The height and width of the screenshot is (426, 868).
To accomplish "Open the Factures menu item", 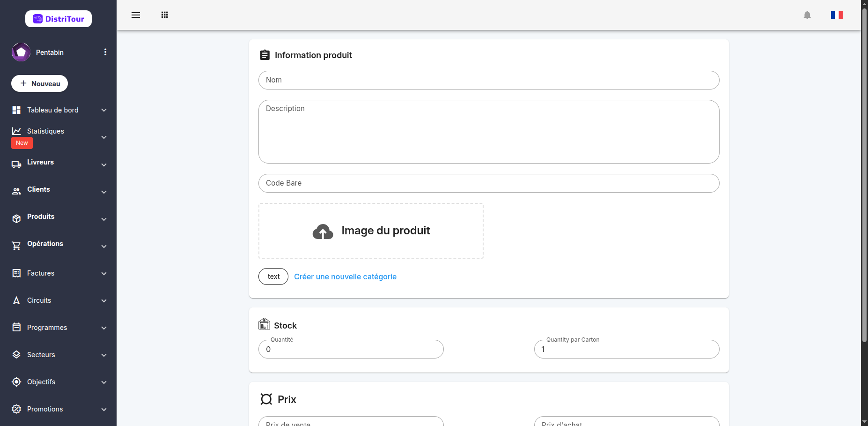I will [x=59, y=273].
